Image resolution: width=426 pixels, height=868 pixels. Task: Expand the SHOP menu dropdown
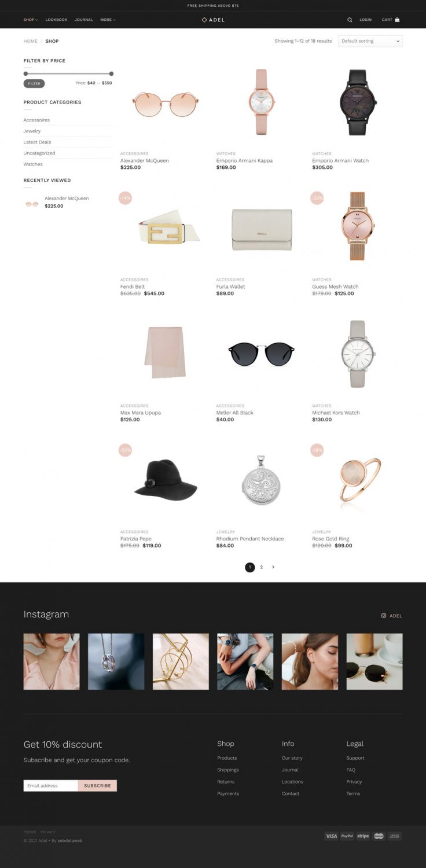[x=31, y=20]
